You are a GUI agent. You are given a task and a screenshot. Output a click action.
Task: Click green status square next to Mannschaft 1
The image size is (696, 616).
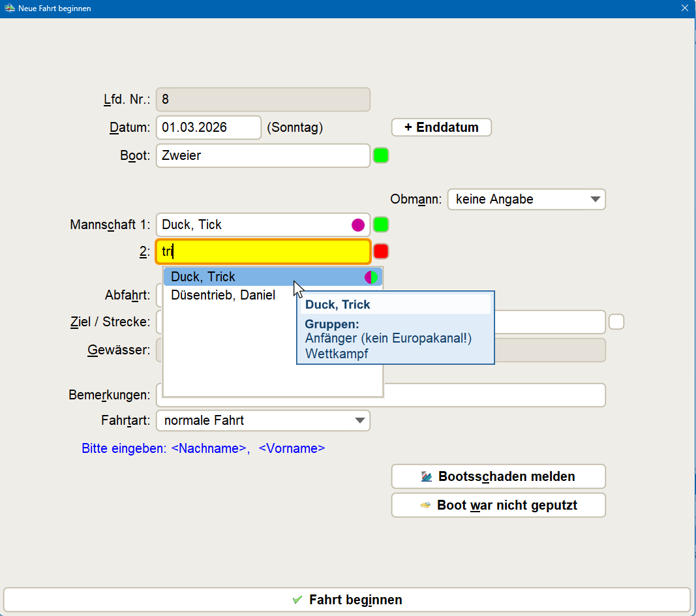click(x=381, y=225)
